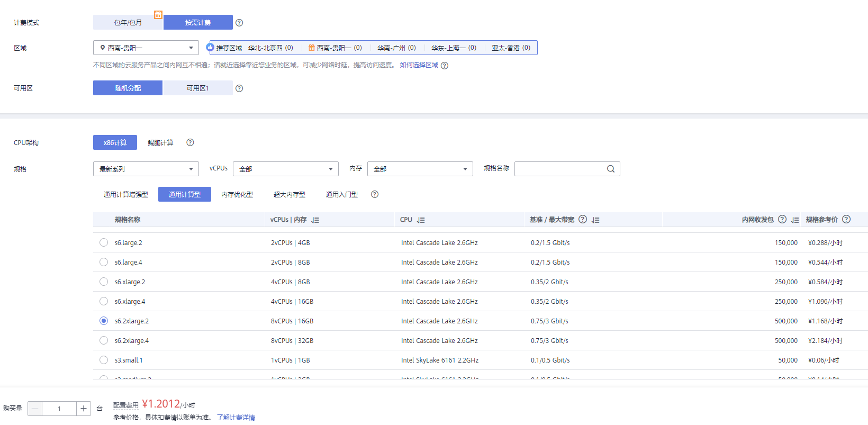Click help icon beside 鲲鹏计算
Viewport: 868px width, 425px height.
click(x=190, y=142)
